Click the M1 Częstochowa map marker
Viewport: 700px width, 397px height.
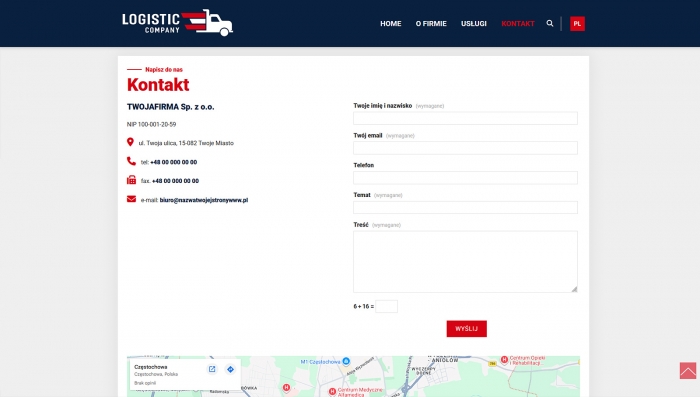[x=346, y=361]
